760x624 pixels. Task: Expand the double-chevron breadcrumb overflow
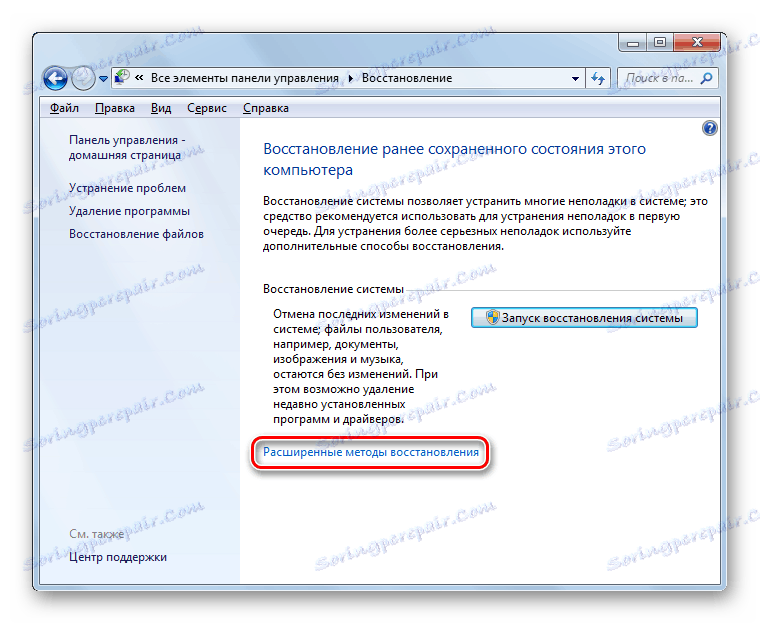[x=139, y=78]
